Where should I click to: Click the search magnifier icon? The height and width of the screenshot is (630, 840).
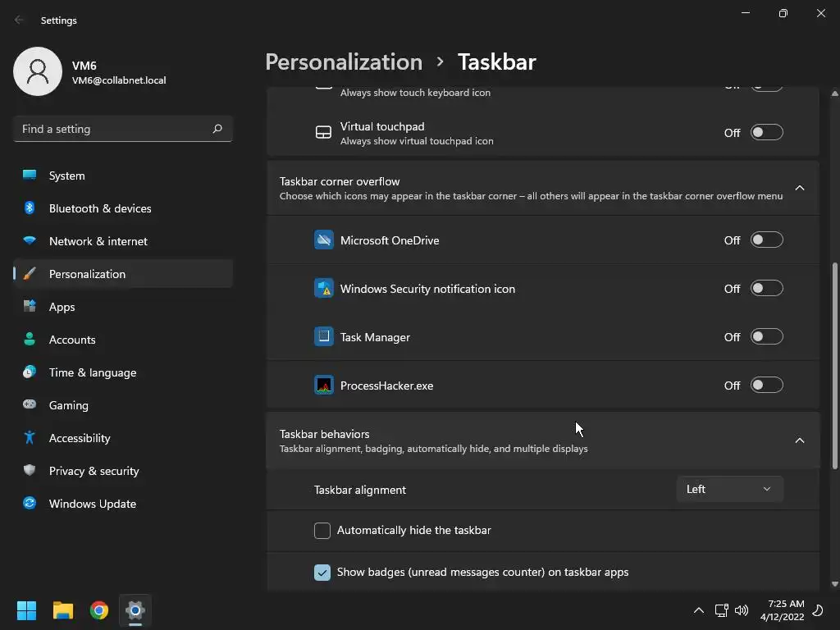(x=217, y=129)
